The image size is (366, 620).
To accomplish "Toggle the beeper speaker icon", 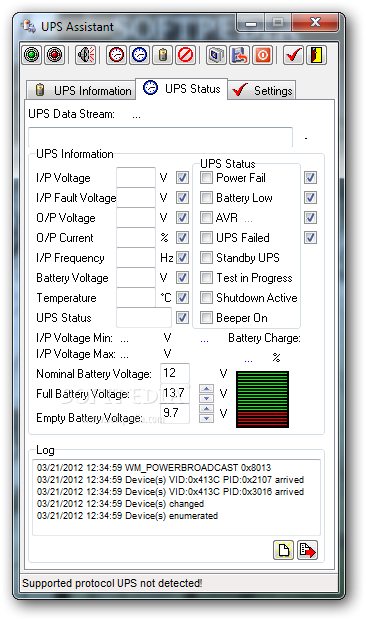I will (x=85, y=55).
